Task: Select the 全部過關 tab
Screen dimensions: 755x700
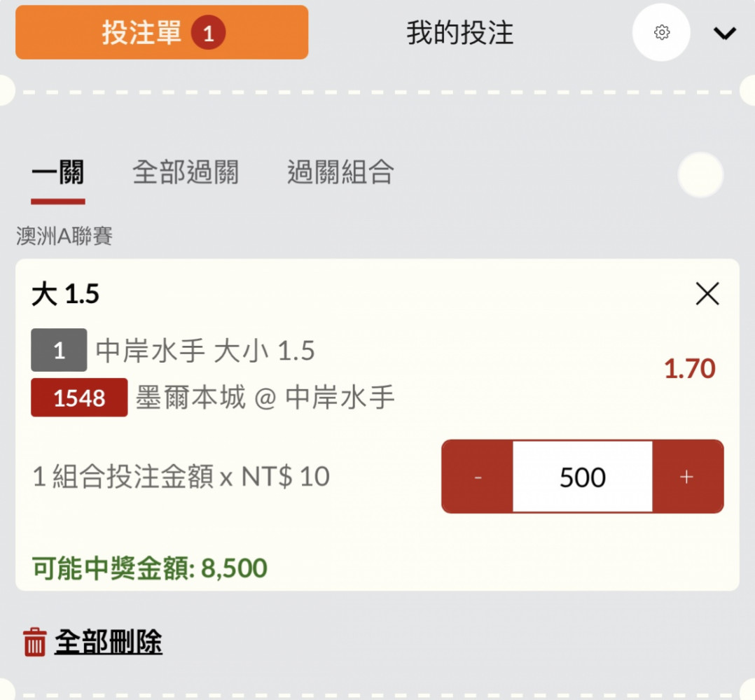Action: click(x=186, y=172)
